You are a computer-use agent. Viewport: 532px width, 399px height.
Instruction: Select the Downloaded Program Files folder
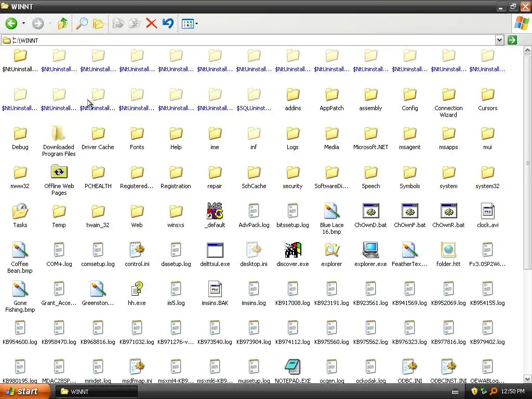coord(59,141)
